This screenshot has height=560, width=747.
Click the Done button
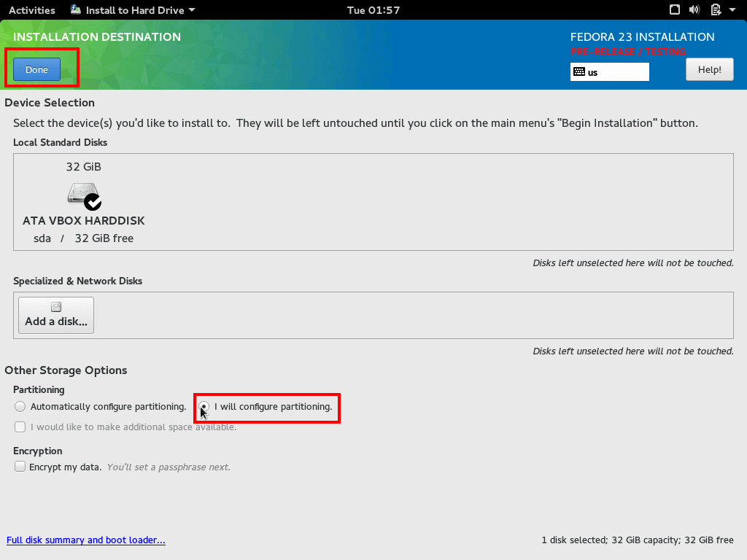(36, 70)
